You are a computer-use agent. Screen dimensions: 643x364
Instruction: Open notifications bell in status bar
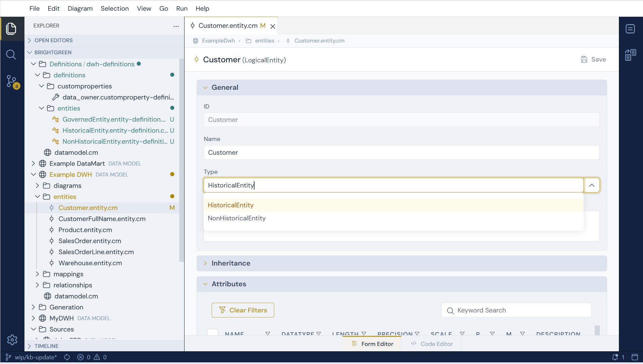click(615, 357)
